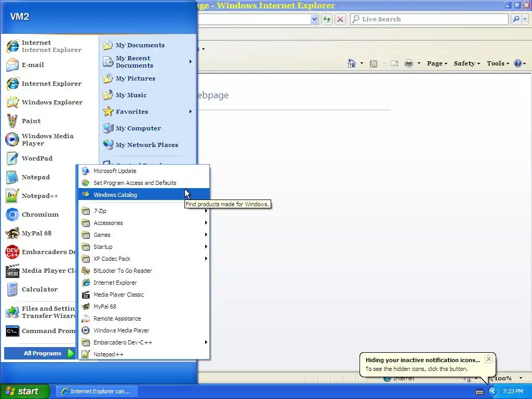The width and height of the screenshot is (532, 399).
Task: Launch Media Player Classic in left pane
Action: [41, 270]
